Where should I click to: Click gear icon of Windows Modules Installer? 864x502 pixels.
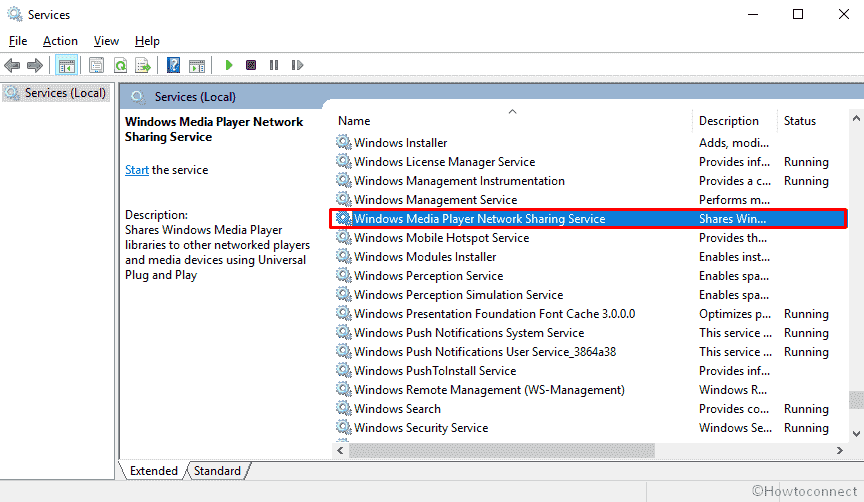coord(344,256)
